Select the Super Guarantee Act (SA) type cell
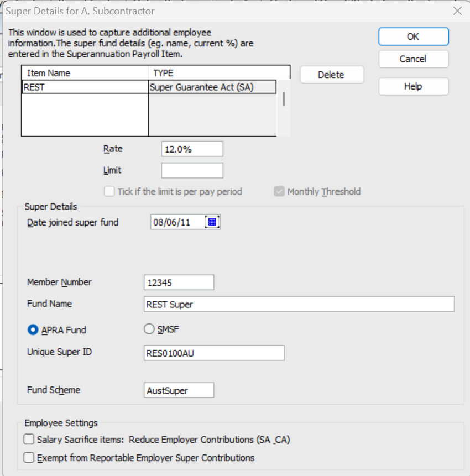This screenshot has height=476, width=470. click(x=212, y=87)
